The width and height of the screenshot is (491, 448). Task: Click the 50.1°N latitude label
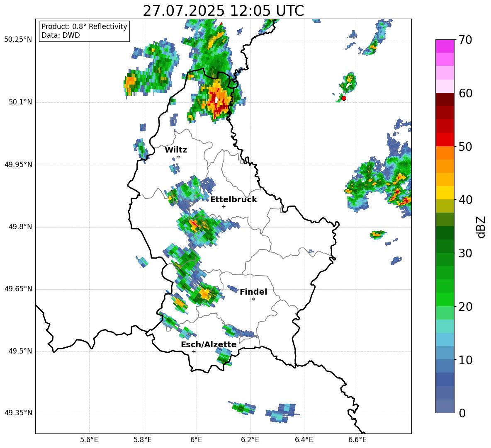20,102
